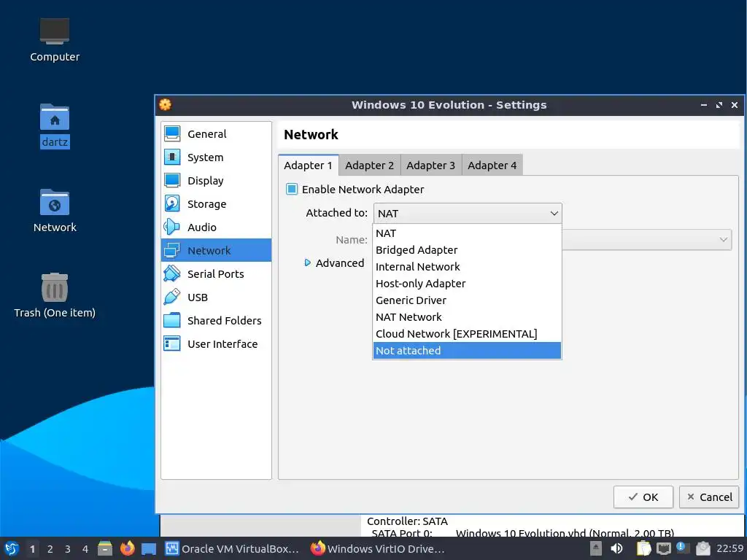Choose NAT Network from the list
The width and height of the screenshot is (747, 560).
467,316
